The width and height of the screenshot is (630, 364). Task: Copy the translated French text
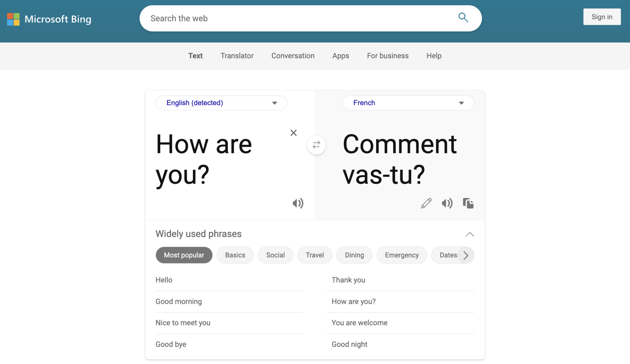468,203
